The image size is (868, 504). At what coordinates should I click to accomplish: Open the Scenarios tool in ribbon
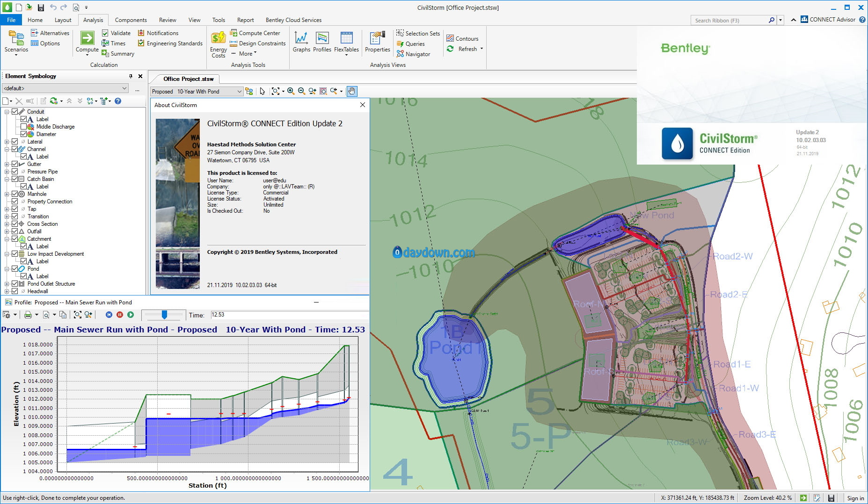coord(16,43)
